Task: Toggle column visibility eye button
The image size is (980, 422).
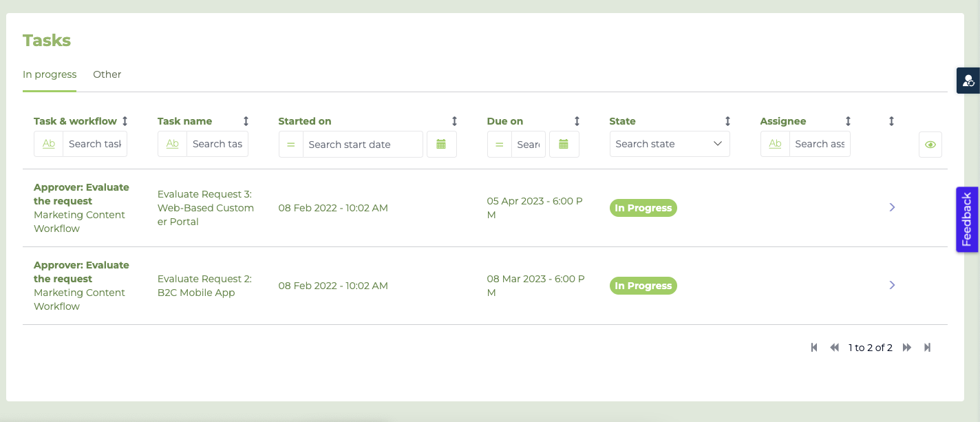Action: point(930,145)
